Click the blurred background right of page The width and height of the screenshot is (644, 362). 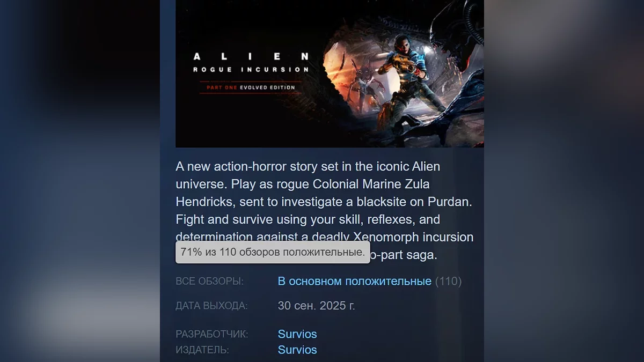564,181
